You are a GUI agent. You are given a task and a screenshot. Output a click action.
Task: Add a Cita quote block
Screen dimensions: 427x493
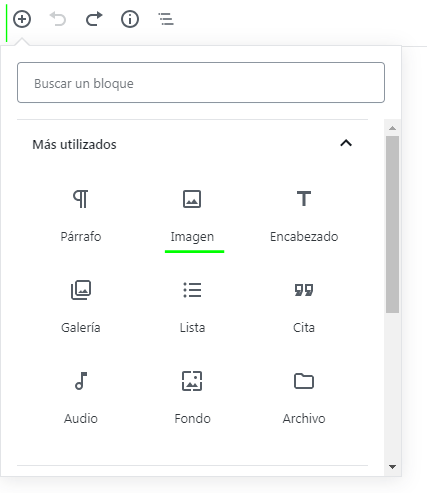point(304,306)
